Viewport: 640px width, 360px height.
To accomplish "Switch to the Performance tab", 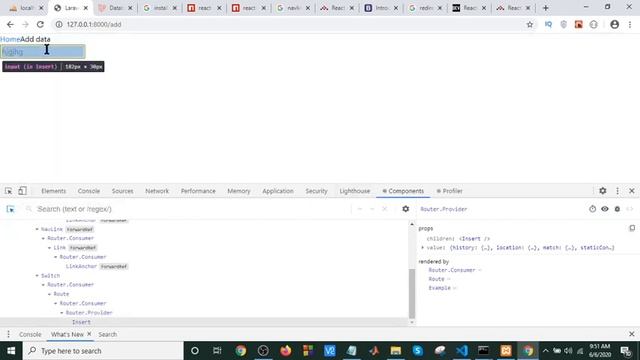I will 198,191.
